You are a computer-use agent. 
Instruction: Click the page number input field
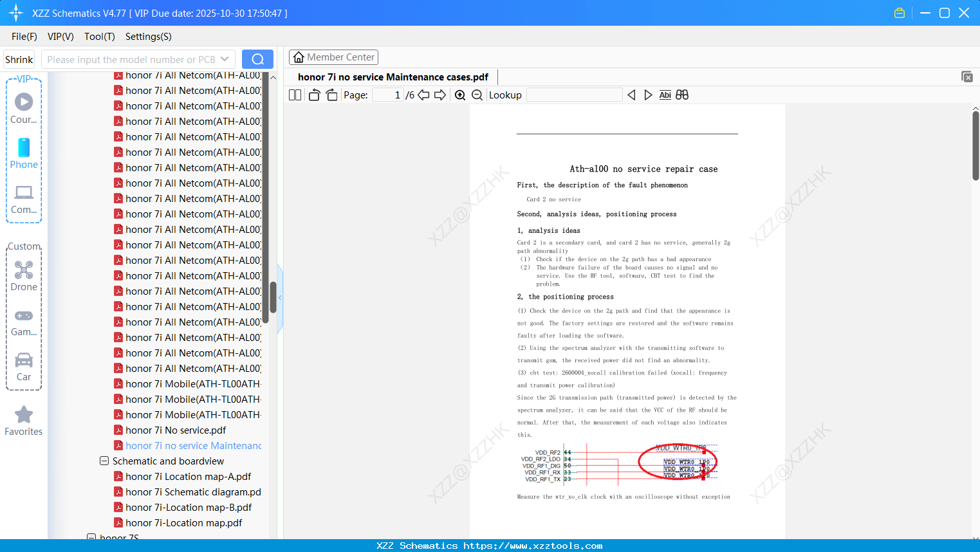tap(388, 95)
